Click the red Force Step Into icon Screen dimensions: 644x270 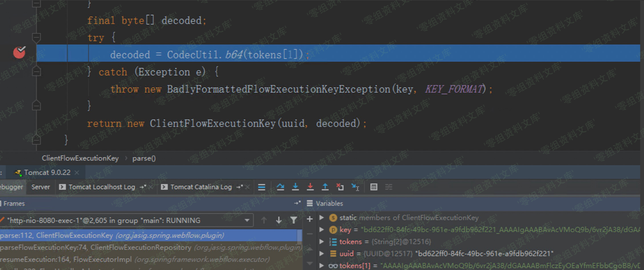pos(310,187)
